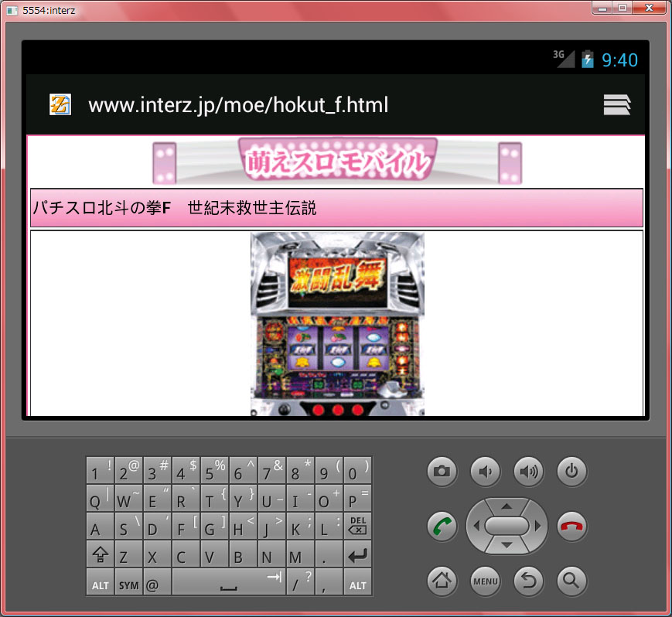672x617 pixels.
Task: Click the D-pad center select button
Action: tap(507, 526)
